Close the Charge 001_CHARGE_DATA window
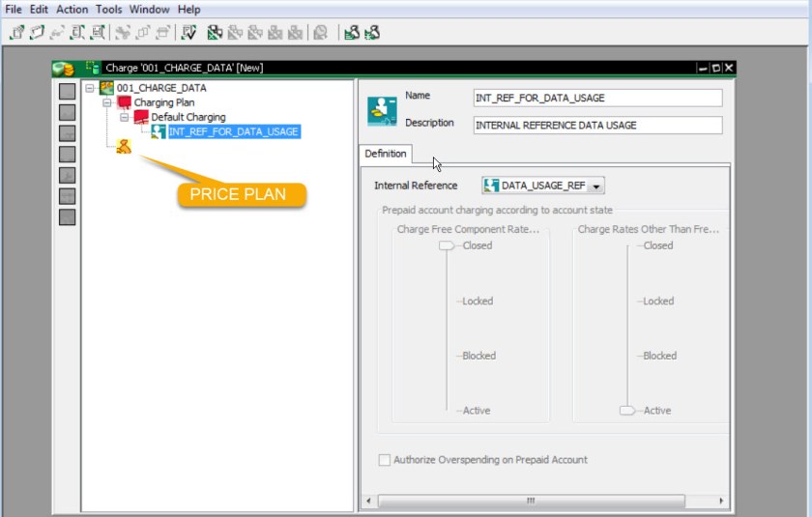 pyautogui.click(x=729, y=68)
